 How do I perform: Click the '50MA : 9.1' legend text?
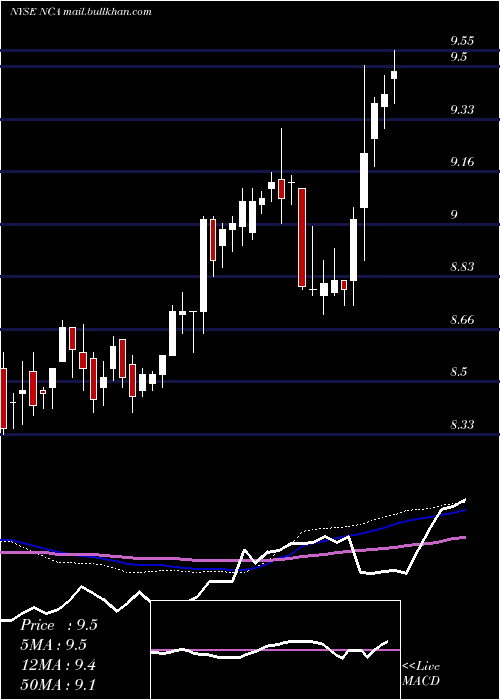click(x=58, y=685)
